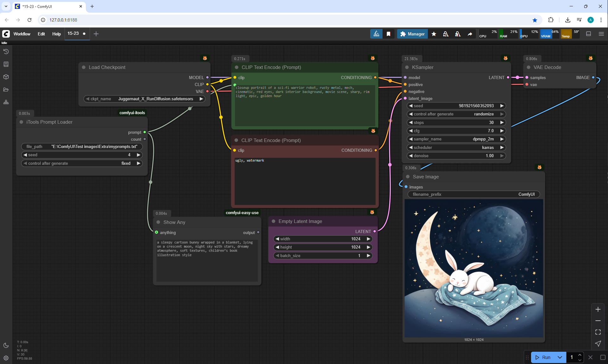Click the bookmark icon in the top toolbar
Image resolution: width=608 pixels, height=364 pixels.
(389, 34)
